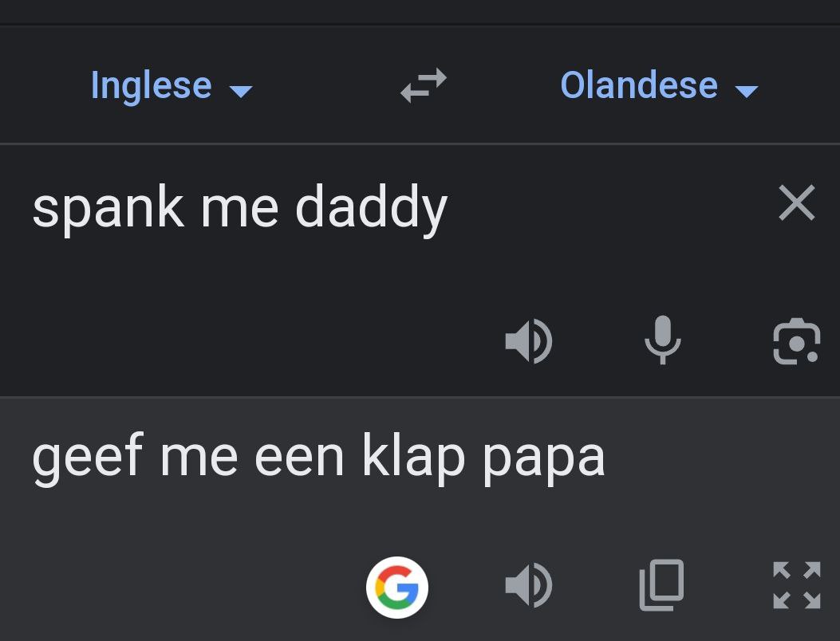The image size is (840, 641).
Task: Swap the source and target languages
Action: (x=423, y=86)
